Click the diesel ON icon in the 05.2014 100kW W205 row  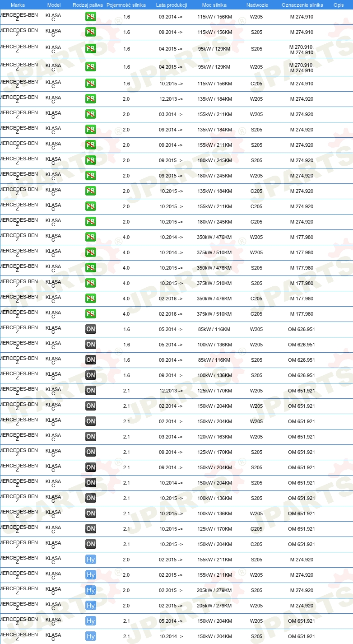click(91, 345)
